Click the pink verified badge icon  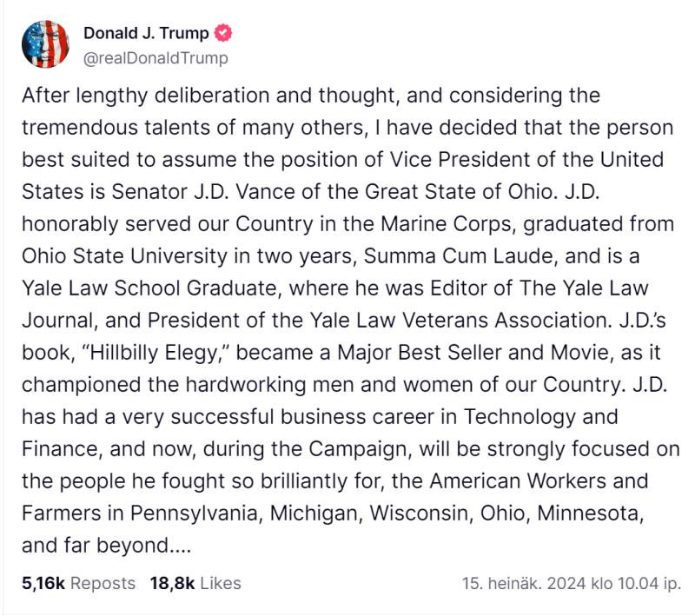[223, 33]
